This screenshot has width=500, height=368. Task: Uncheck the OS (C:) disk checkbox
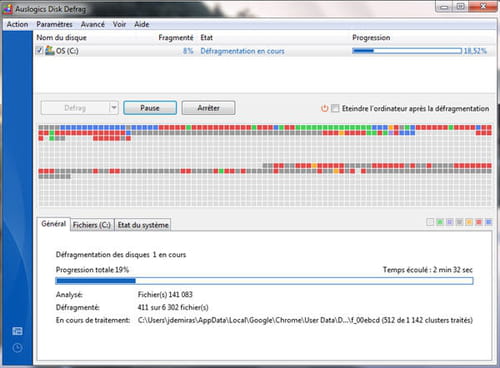click(x=40, y=51)
